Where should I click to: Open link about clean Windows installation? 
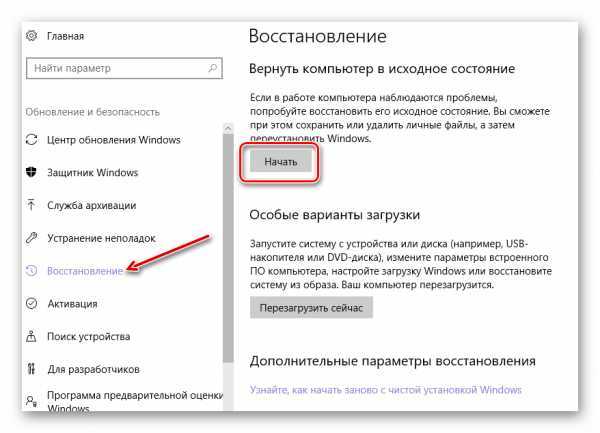point(385,390)
